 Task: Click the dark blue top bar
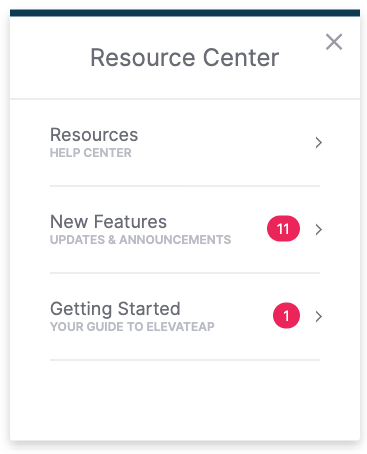[x=185, y=13]
